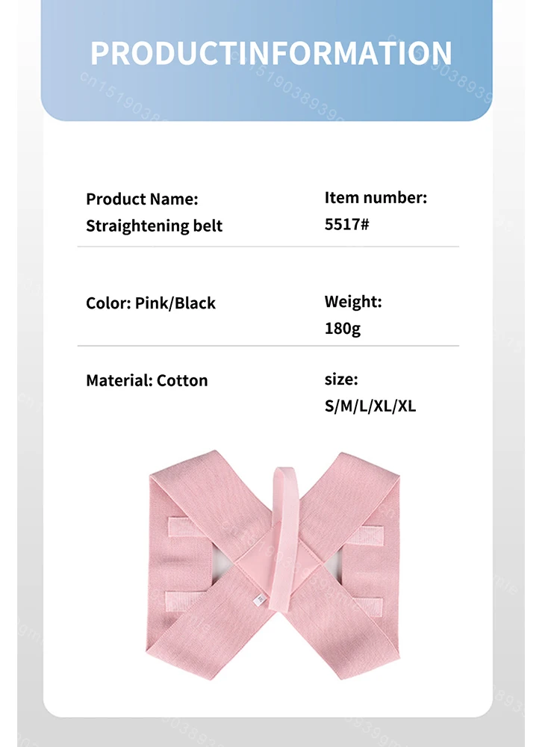Click the S/M/L/XL/XL size list
560x747 pixels.
tap(370, 406)
